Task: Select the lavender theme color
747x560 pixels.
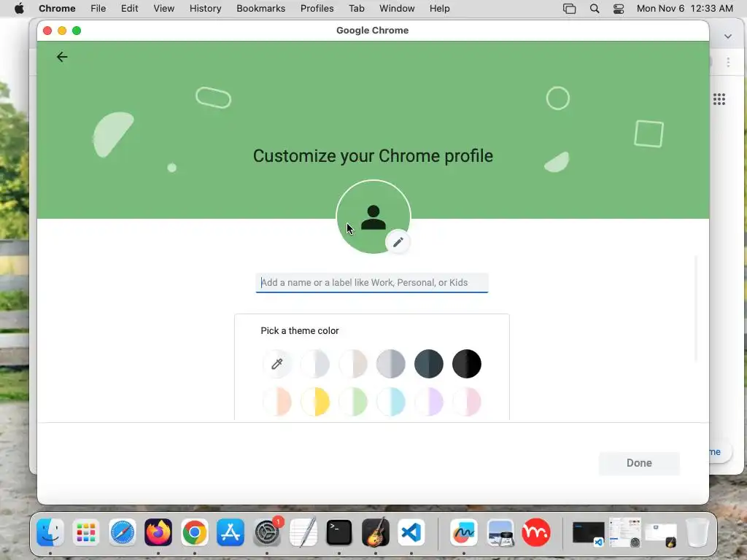Action: [x=429, y=402]
